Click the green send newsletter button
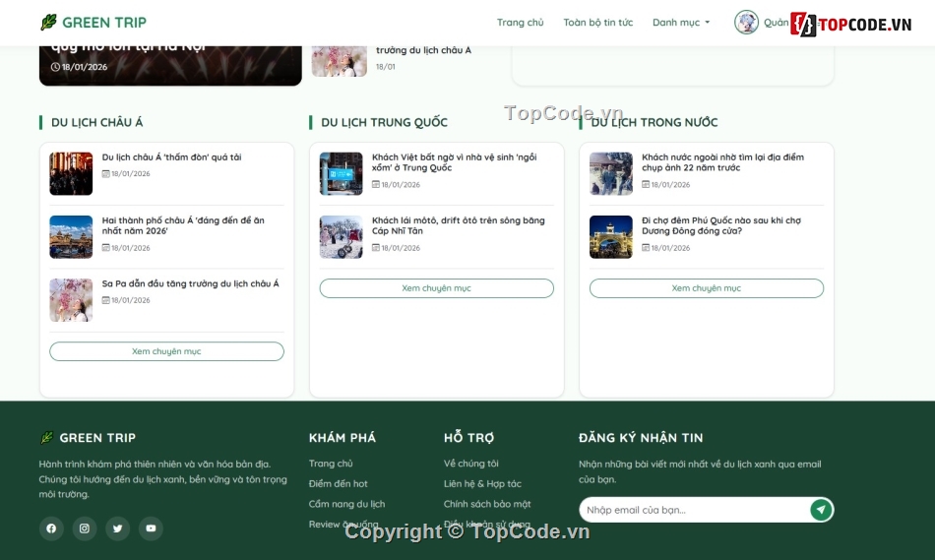 pyautogui.click(x=821, y=510)
